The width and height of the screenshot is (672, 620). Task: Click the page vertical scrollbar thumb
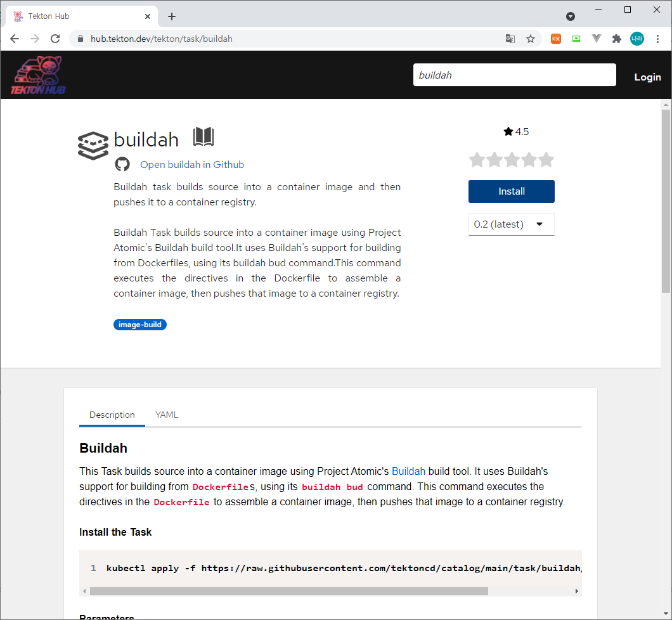click(x=666, y=202)
